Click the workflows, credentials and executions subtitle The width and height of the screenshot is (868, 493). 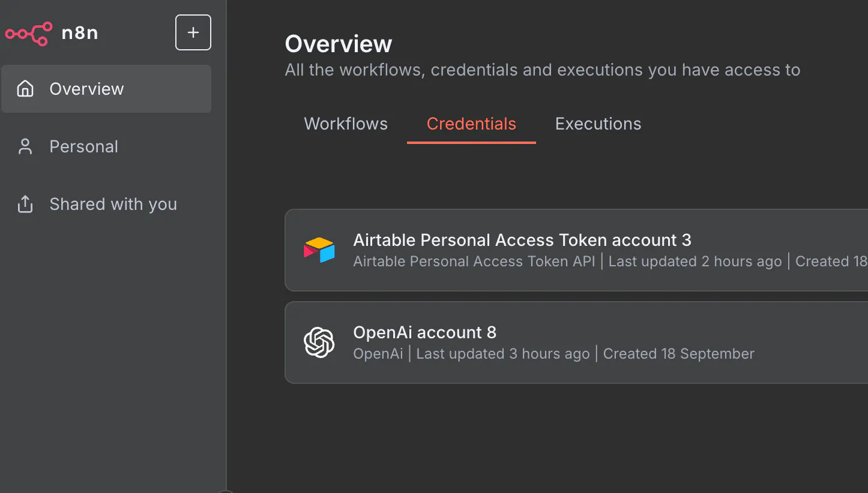(543, 70)
